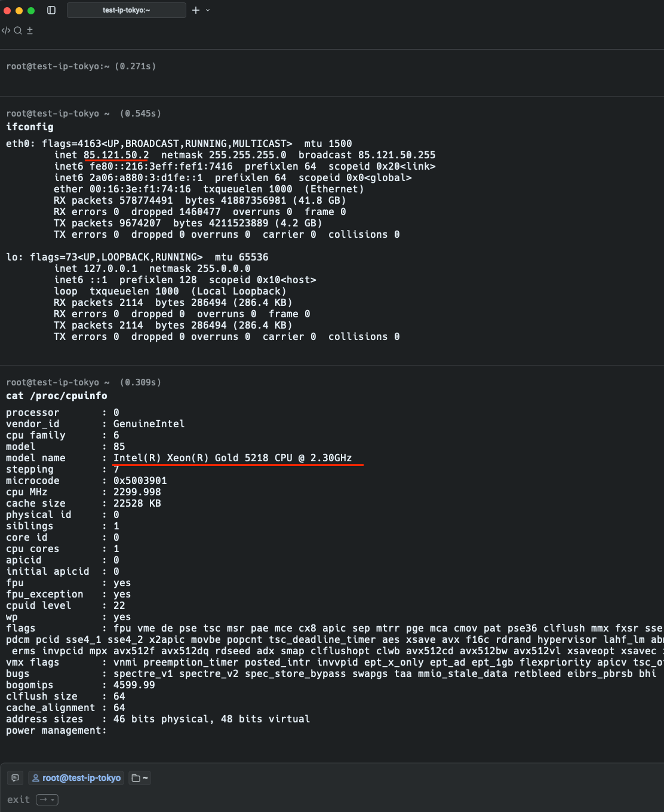The width and height of the screenshot is (664, 812).
Task: Expand the arrow autosuggestion dropdown after exit
Action: (x=47, y=799)
